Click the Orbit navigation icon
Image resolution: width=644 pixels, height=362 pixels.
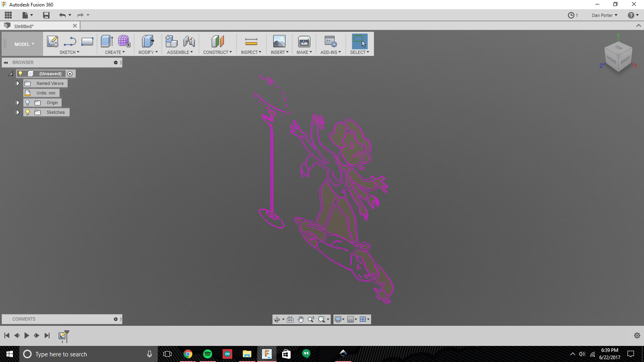coord(277,319)
